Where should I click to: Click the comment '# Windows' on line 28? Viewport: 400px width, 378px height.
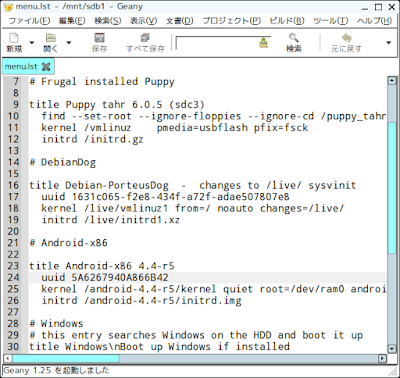click(56, 324)
